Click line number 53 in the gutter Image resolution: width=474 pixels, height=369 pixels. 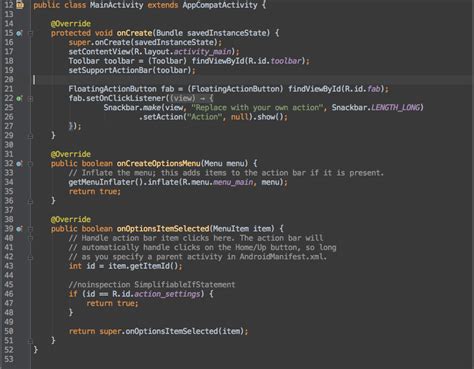click(x=9, y=360)
